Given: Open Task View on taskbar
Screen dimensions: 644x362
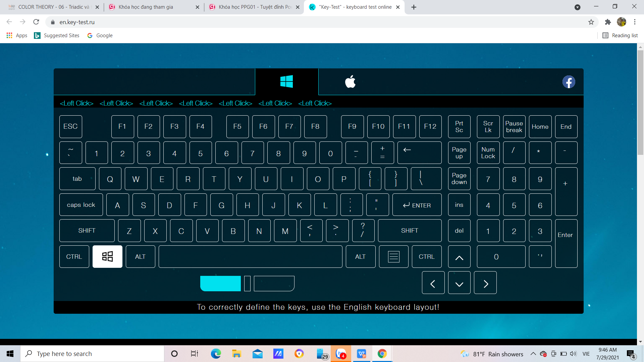Looking at the screenshot, I should click(x=195, y=354).
